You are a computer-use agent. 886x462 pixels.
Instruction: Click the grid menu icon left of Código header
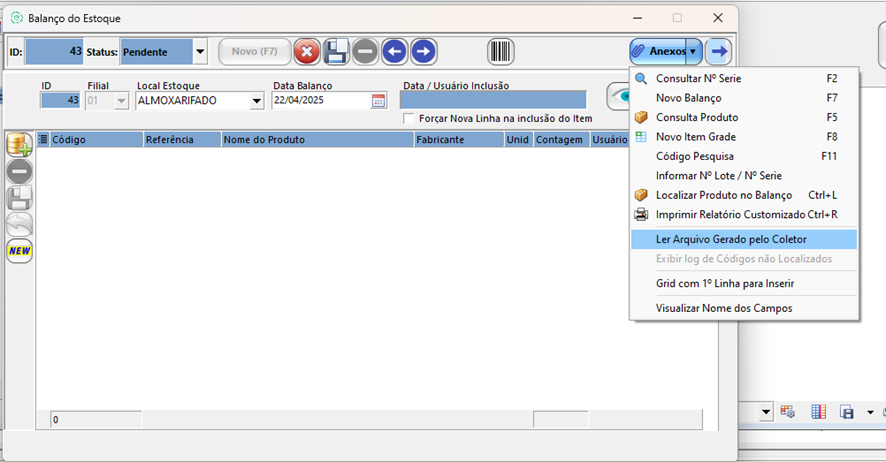click(43, 140)
